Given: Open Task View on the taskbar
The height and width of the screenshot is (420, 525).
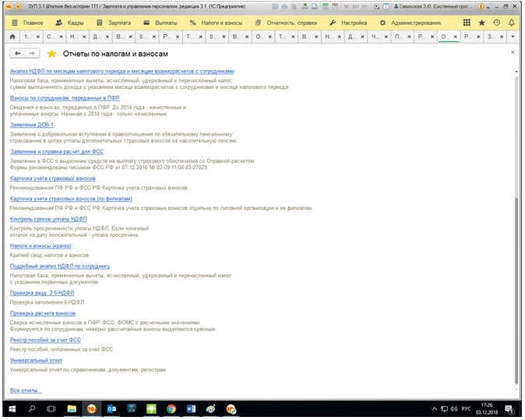Looking at the screenshot, I should coord(51,409).
